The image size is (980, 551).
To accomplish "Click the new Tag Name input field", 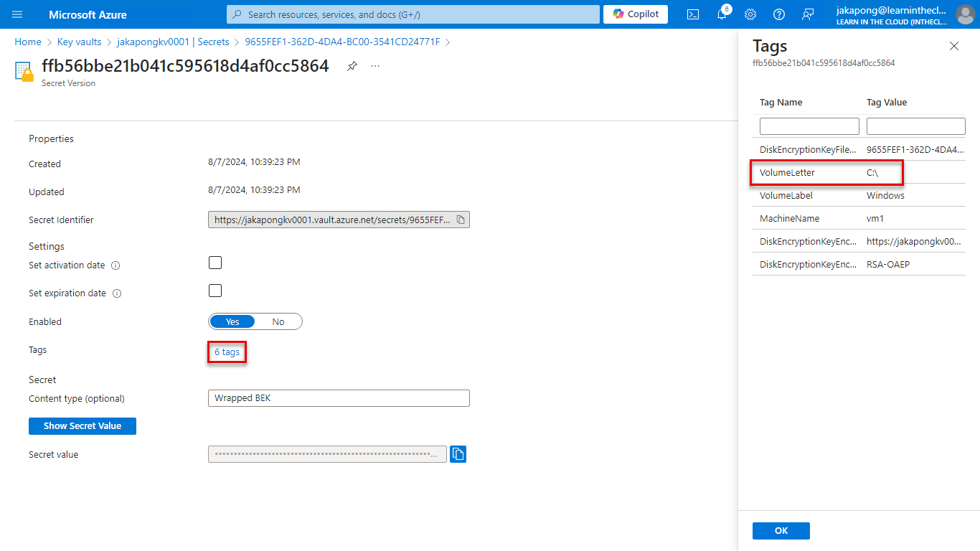I will click(x=809, y=126).
